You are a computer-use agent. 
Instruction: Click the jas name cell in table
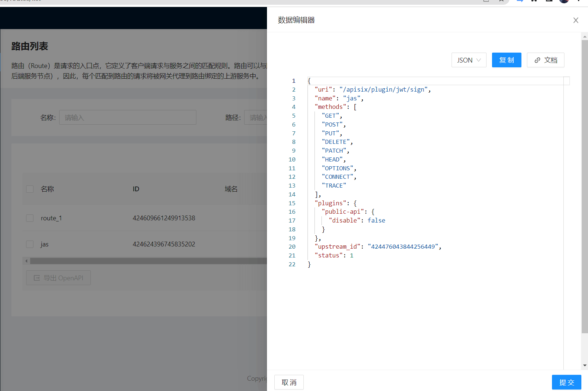click(x=44, y=244)
